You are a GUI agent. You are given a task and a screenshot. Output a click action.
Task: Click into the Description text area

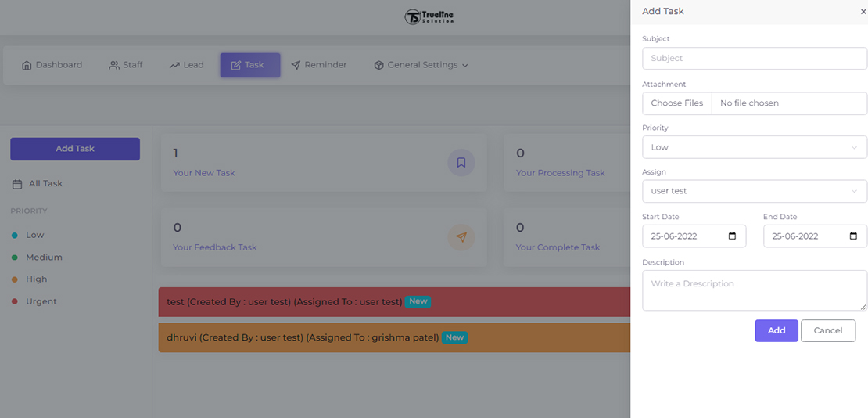click(755, 290)
